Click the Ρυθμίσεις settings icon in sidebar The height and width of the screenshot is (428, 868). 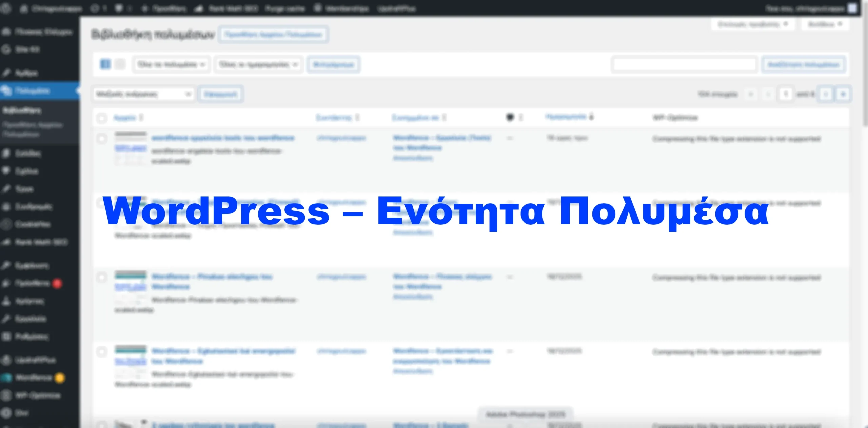click(x=6, y=336)
